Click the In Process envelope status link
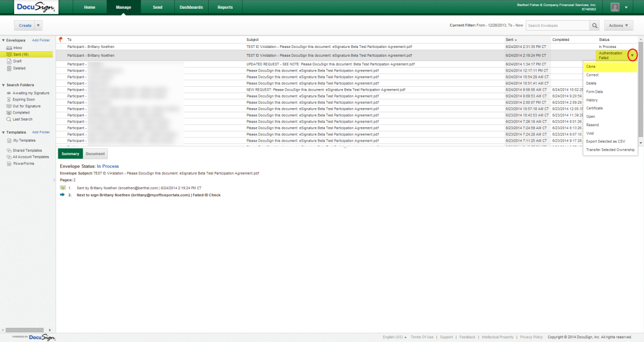 click(108, 166)
